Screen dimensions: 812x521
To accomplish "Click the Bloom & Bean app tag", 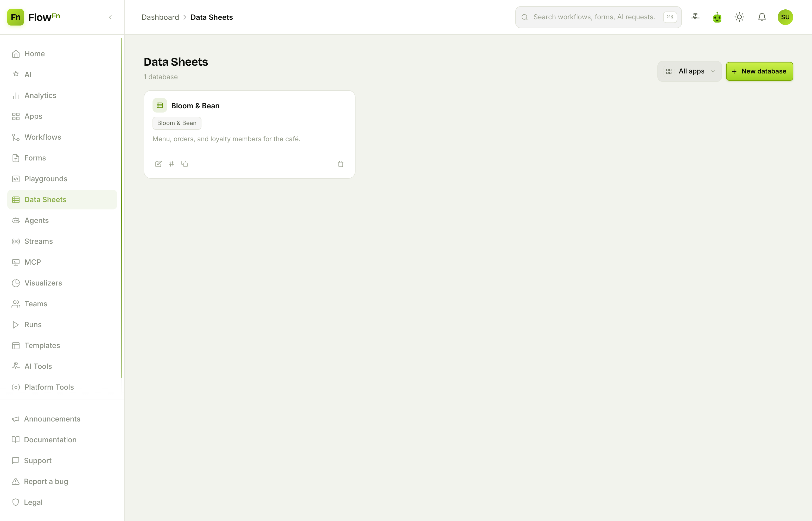I will (x=177, y=123).
